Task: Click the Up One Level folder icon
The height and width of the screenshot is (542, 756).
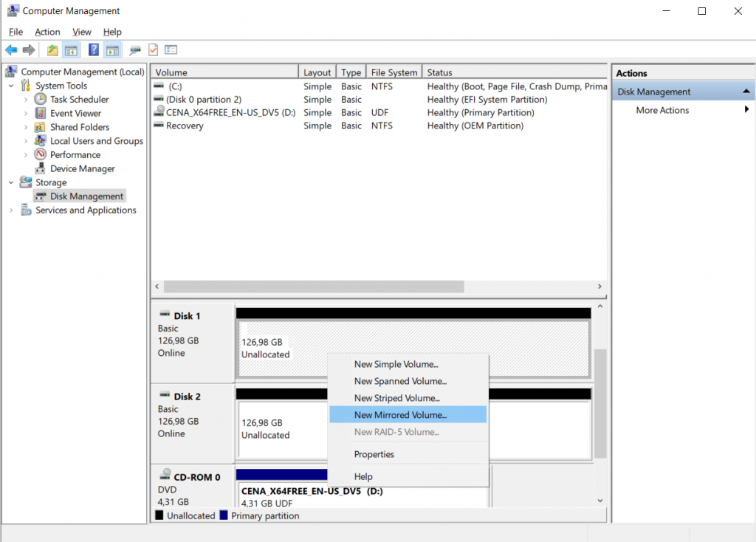Action: [52, 49]
